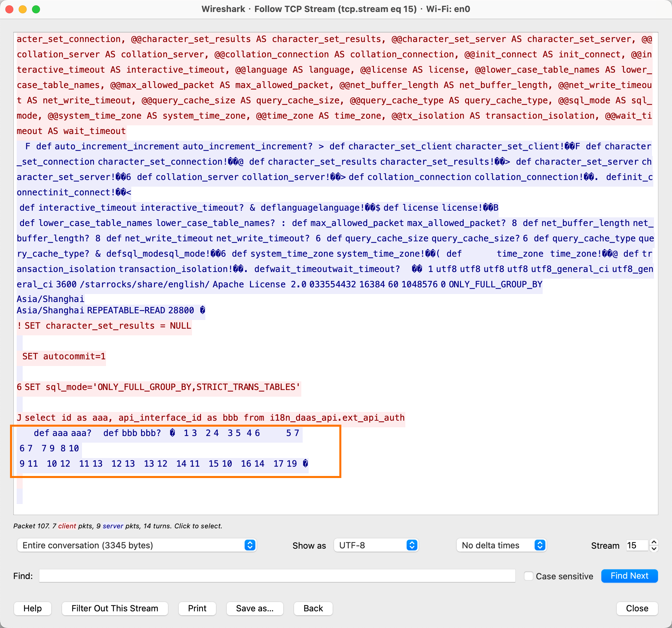Click the Find text field
The width and height of the screenshot is (672, 628).
coord(277,576)
